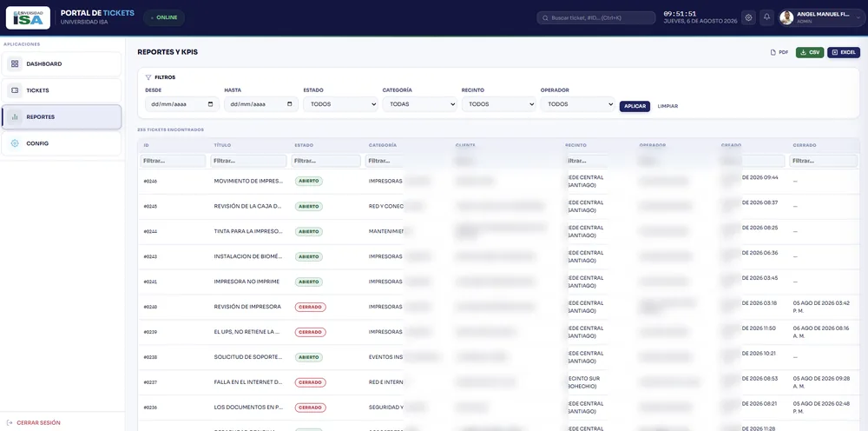
Task: Click the user avatar photo
Action: 786,17
